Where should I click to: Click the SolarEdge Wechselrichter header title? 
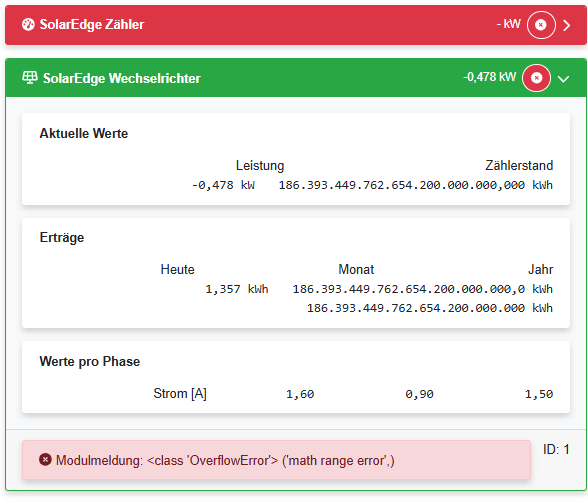pos(122,78)
